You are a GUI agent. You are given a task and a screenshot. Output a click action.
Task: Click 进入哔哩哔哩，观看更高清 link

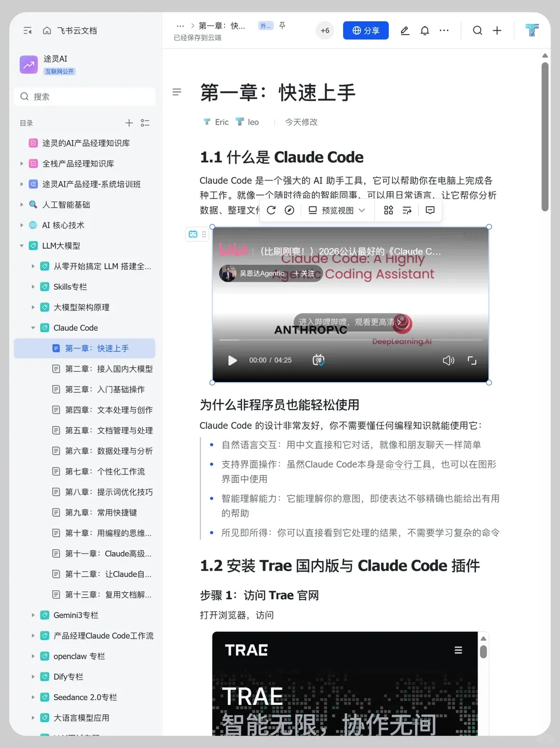click(x=350, y=322)
